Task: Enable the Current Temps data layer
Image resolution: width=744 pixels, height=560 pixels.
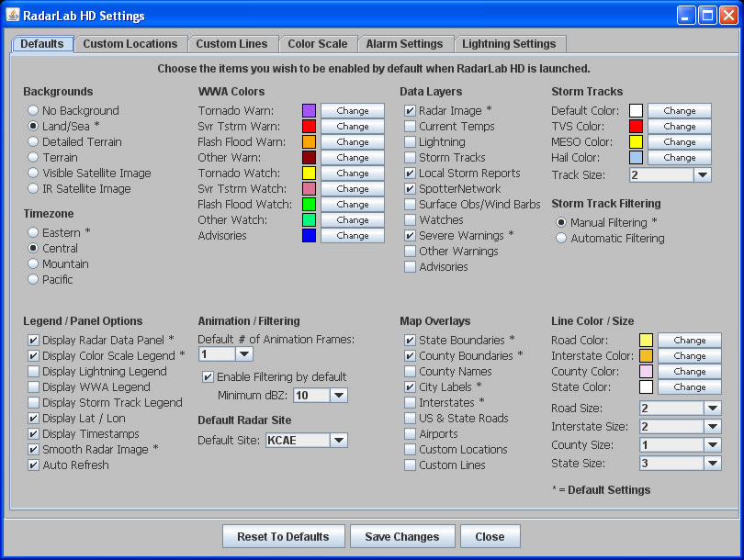Action: click(x=450, y=126)
